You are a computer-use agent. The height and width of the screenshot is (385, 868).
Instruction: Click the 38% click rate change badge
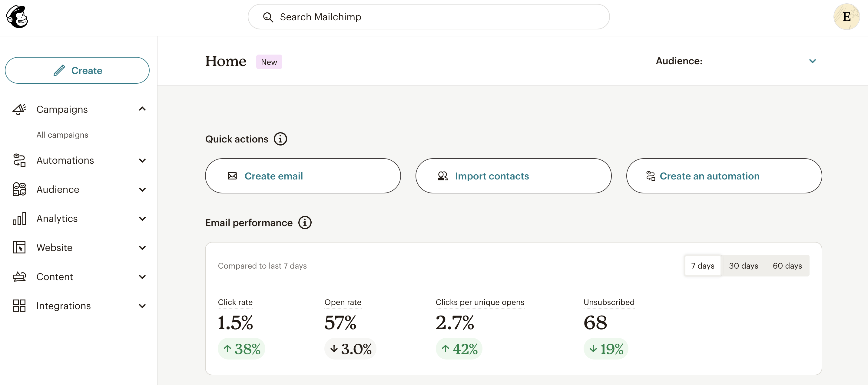241,349
